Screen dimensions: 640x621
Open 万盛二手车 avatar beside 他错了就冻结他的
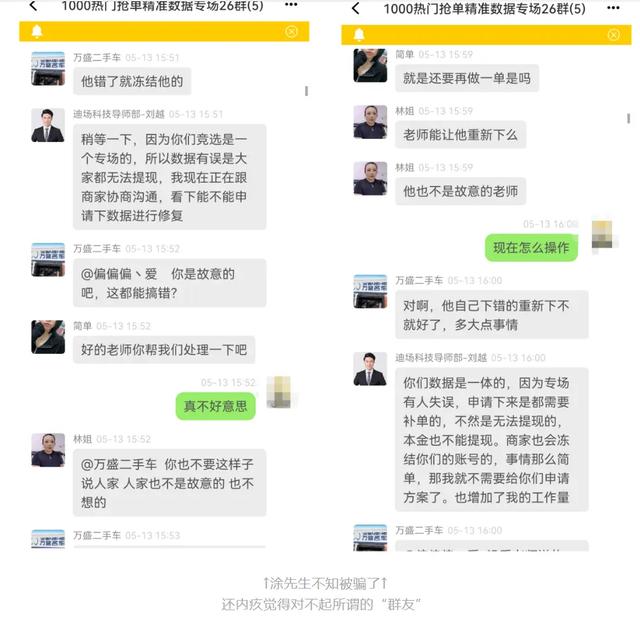pyautogui.click(x=48, y=69)
